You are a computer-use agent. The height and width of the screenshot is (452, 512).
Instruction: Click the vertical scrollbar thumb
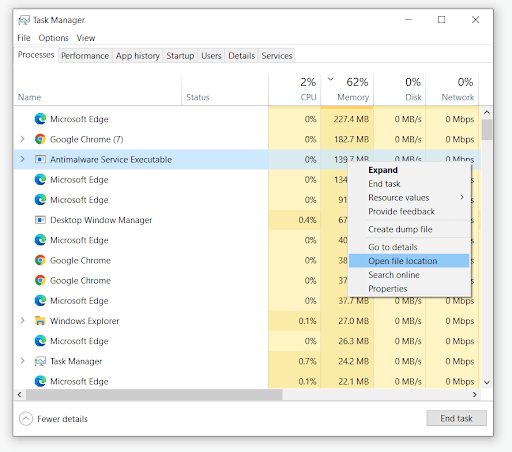[487, 130]
